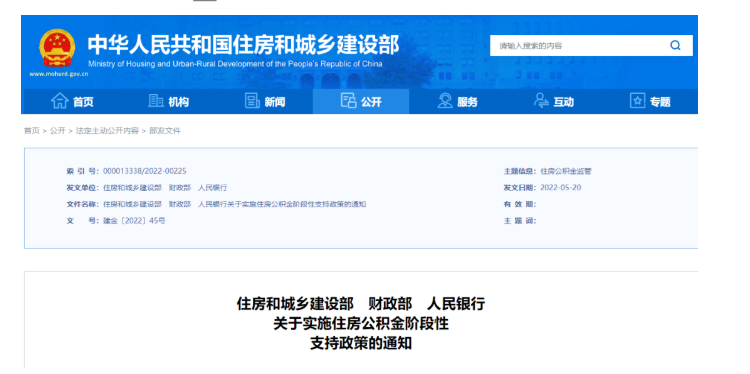Image resolution: width=750 pixels, height=374 pixels.
Task: Open the 服务 navigation tab
Action: (x=457, y=101)
